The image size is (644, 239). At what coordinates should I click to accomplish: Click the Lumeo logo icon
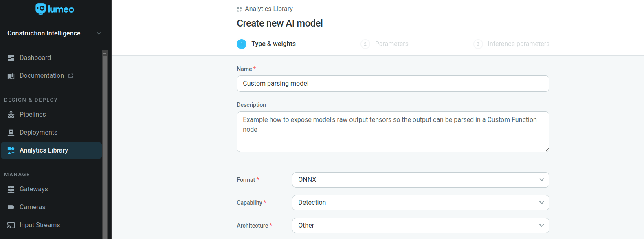pyautogui.click(x=41, y=9)
